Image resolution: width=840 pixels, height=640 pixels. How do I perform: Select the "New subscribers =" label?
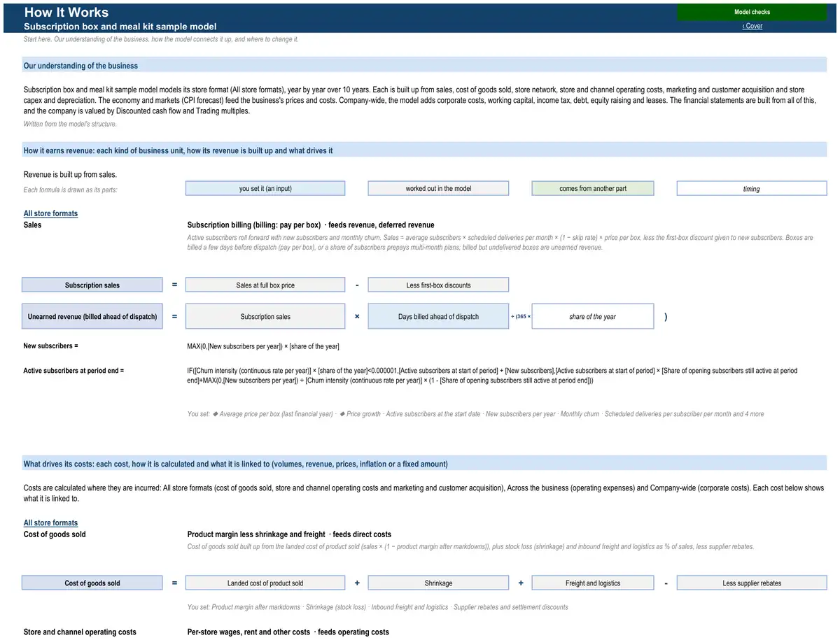[51, 346]
